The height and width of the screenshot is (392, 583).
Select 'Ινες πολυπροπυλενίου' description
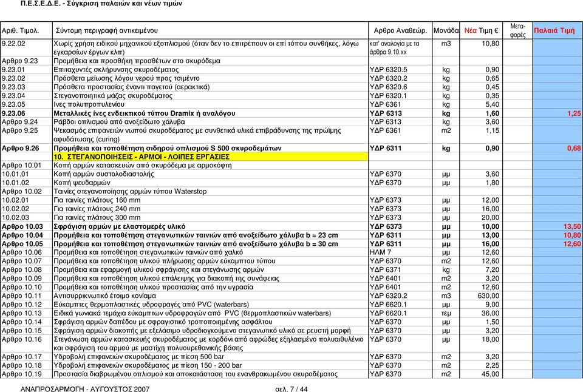pos(89,104)
